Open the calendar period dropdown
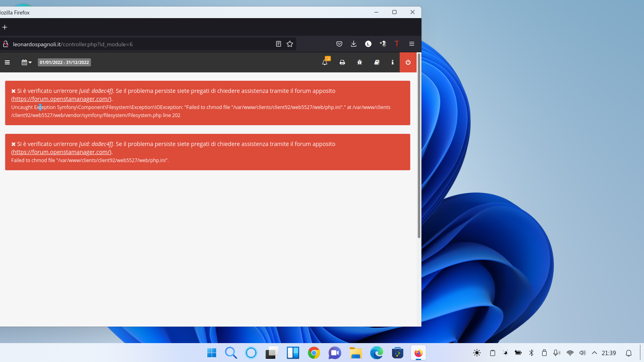 [x=27, y=62]
